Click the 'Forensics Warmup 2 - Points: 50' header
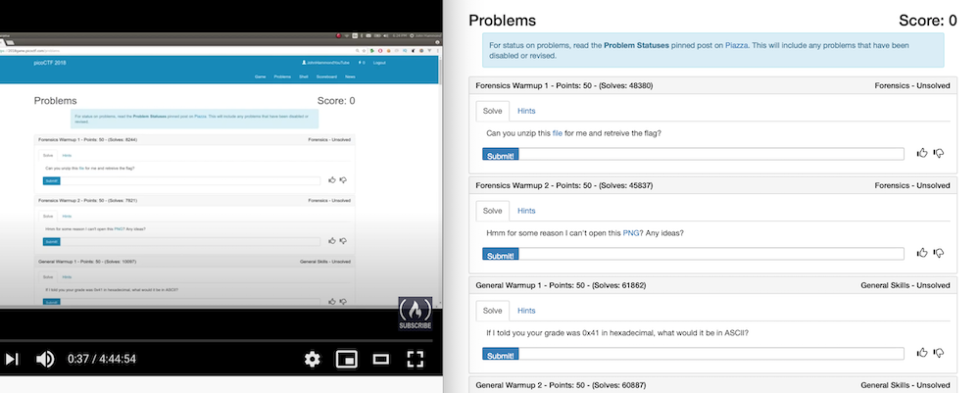Screen dimensions: 980x393 click(x=564, y=185)
